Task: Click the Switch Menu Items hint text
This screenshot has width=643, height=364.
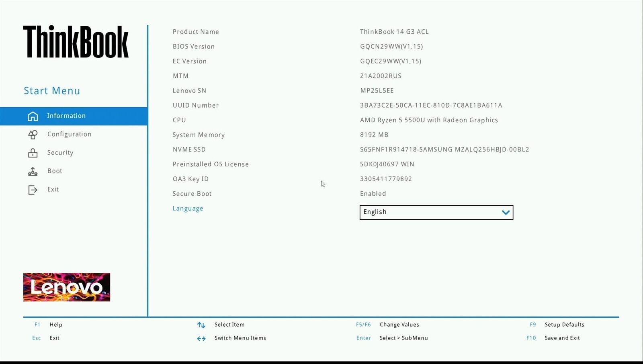Action: click(240, 338)
